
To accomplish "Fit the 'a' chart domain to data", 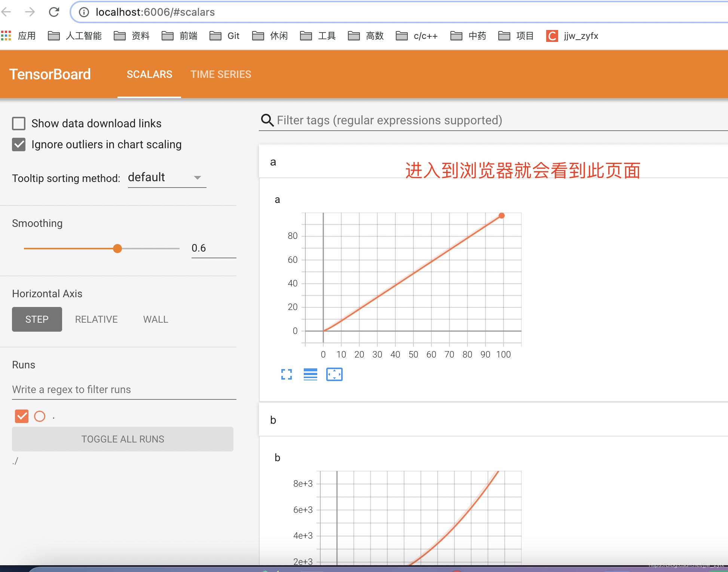I will (334, 374).
